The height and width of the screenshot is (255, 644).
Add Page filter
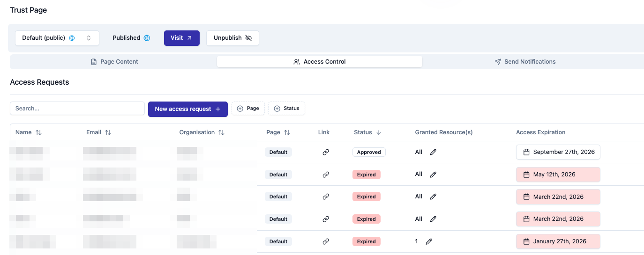pyautogui.click(x=248, y=109)
